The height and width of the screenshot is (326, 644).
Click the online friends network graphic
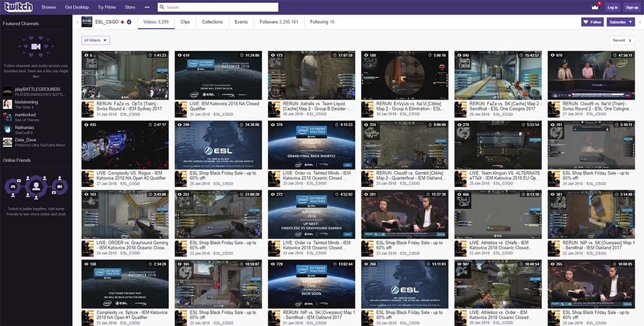tap(36, 187)
